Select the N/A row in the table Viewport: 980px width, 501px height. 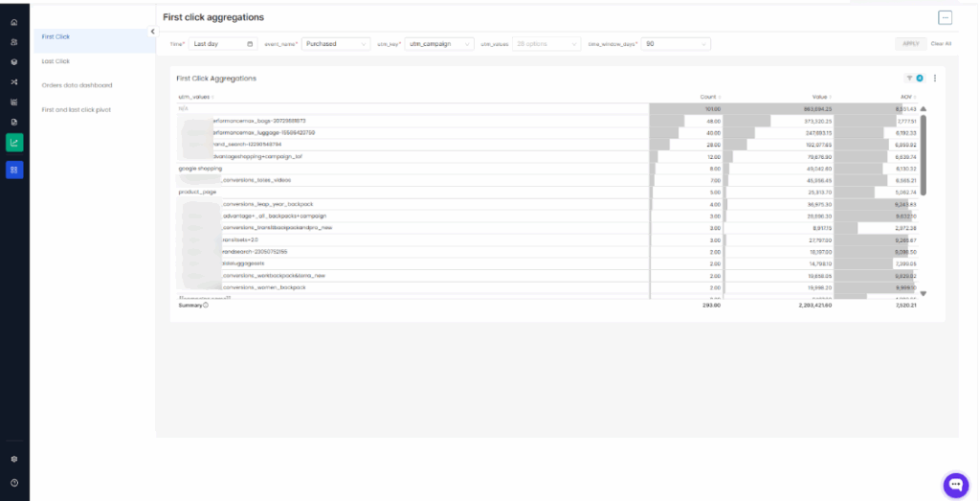pyautogui.click(x=547, y=109)
